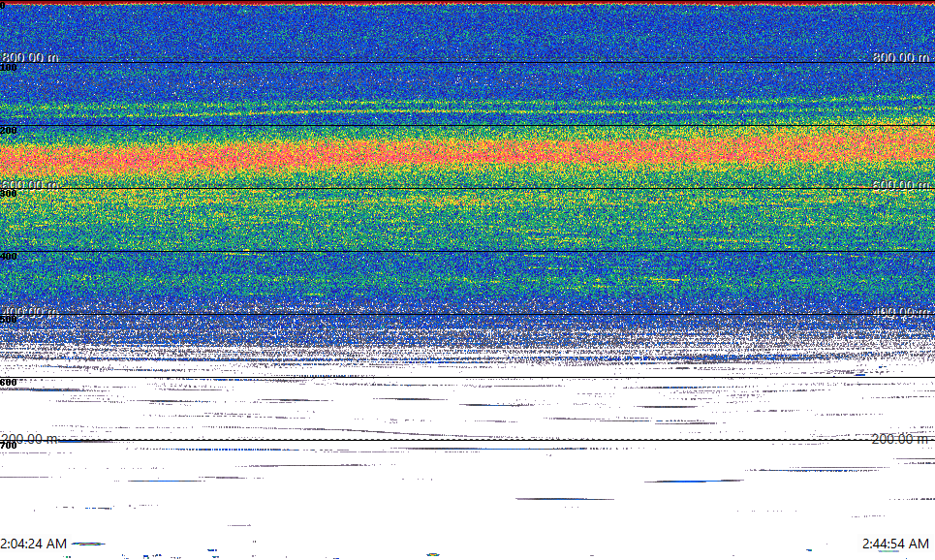Select the right-side 200.00 m range label

pos(900,439)
